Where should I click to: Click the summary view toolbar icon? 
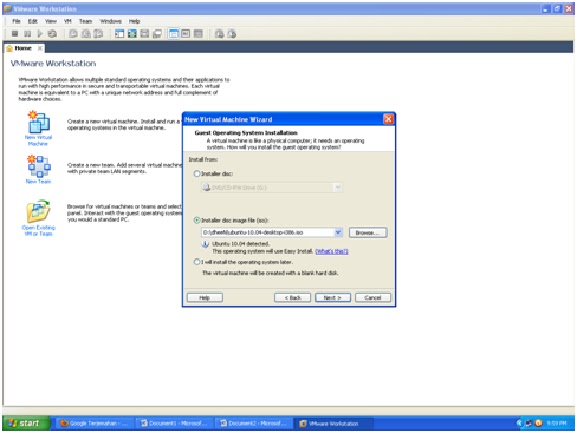click(x=186, y=34)
